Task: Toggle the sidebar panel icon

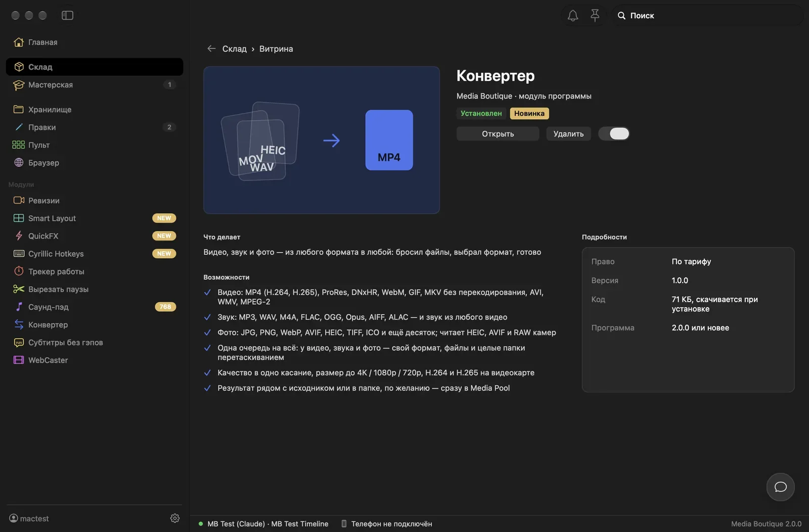Action: pyautogui.click(x=67, y=15)
